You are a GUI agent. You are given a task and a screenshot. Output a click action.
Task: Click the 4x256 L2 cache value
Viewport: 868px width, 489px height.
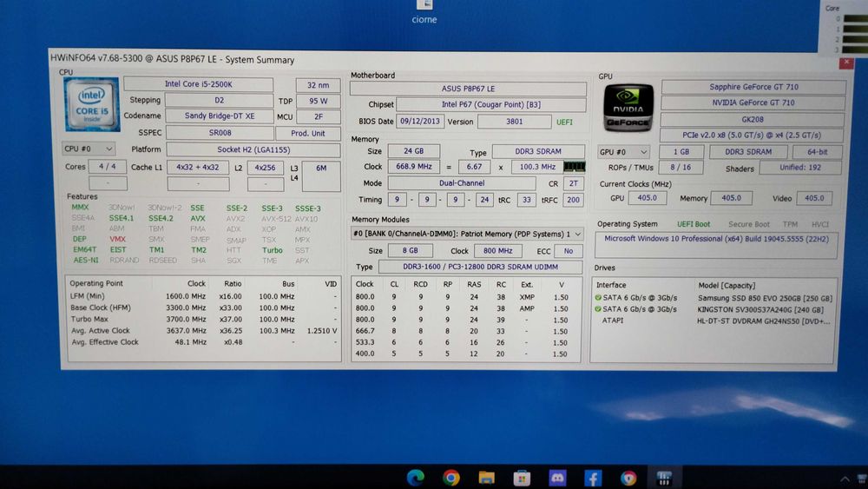click(x=265, y=168)
